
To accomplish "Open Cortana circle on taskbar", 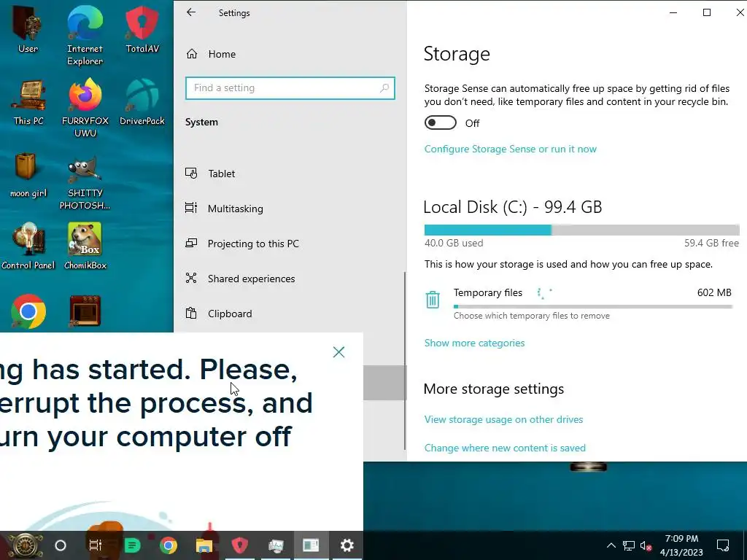I will click(61, 545).
